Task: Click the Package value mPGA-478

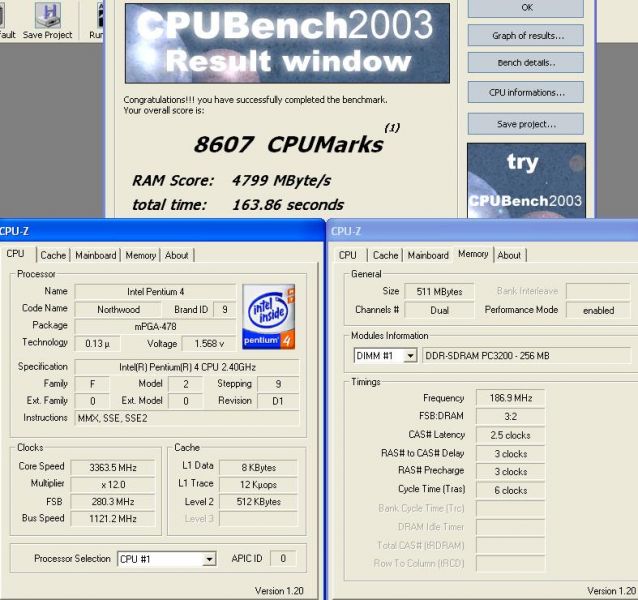Action: click(x=155, y=327)
